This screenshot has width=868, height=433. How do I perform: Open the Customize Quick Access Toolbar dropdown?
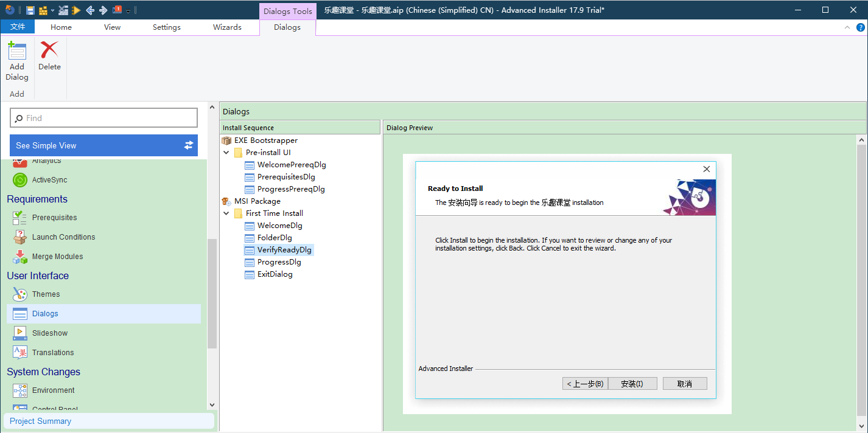click(x=128, y=11)
